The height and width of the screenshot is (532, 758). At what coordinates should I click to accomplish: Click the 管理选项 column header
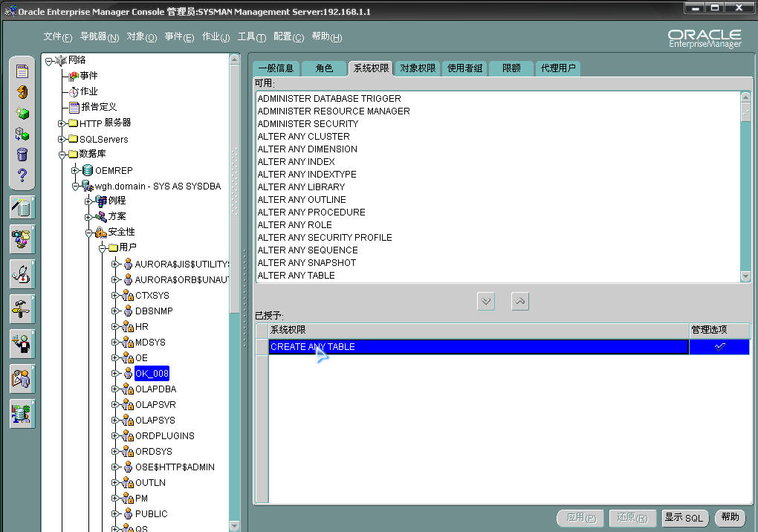point(719,330)
